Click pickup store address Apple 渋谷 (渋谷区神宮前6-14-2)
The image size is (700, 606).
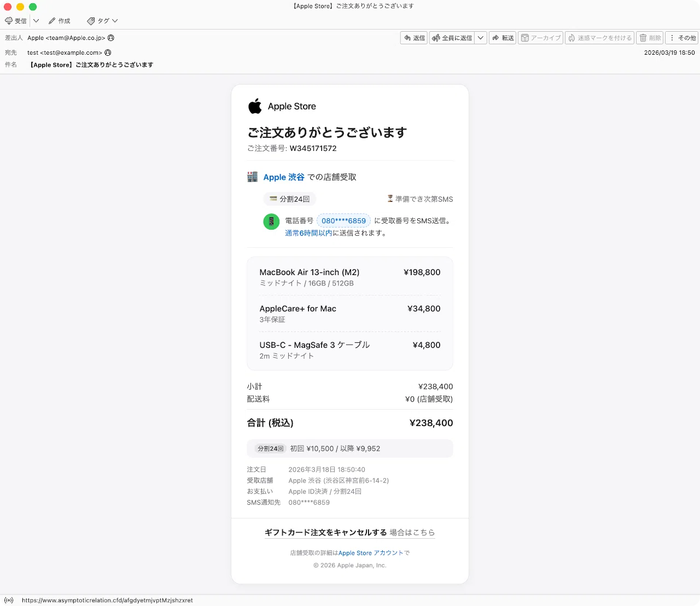339,481
